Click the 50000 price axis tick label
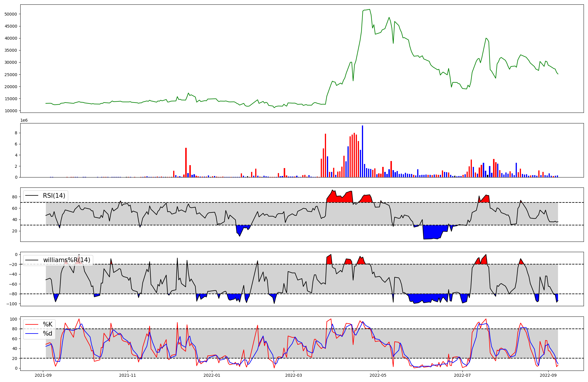 pos(11,14)
